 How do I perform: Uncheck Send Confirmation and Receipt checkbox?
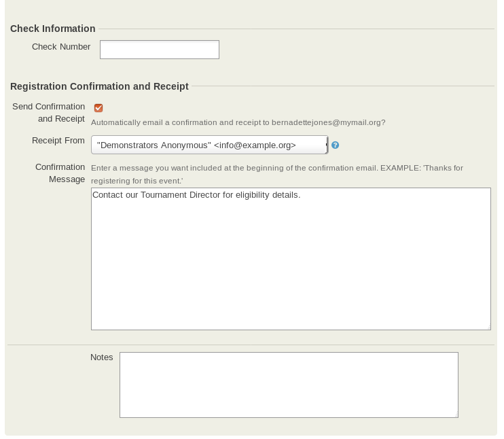[98, 108]
